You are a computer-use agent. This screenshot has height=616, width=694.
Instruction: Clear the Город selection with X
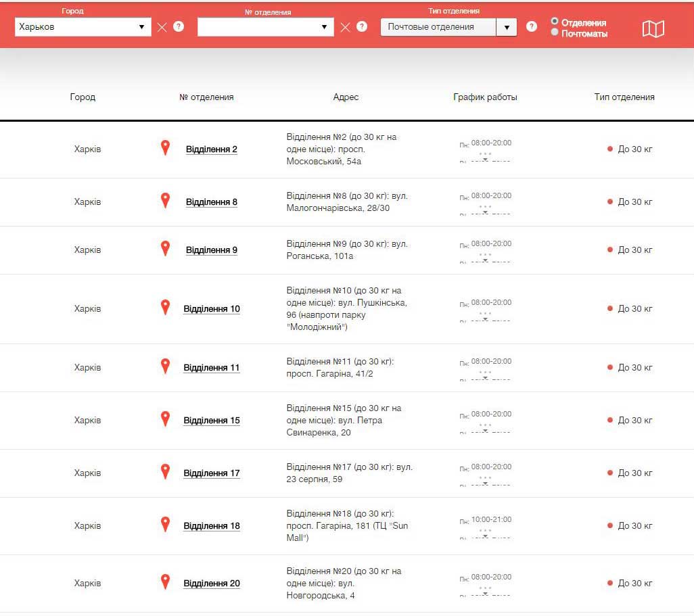(162, 27)
